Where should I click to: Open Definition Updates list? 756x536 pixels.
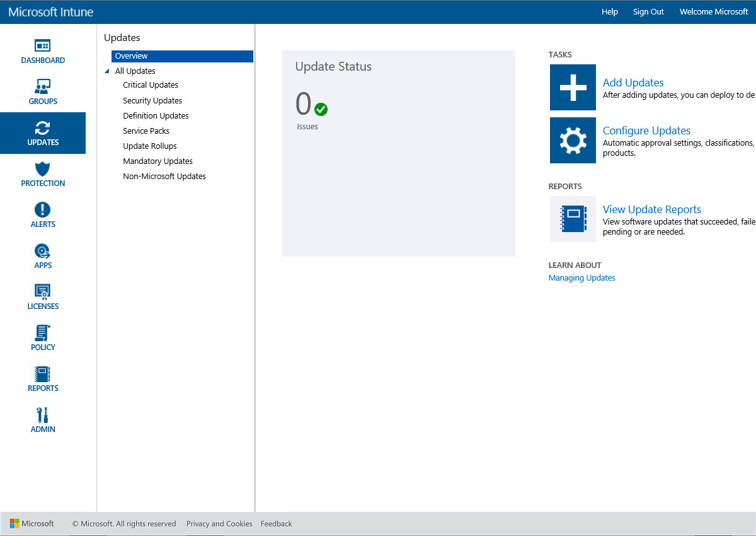coord(156,115)
